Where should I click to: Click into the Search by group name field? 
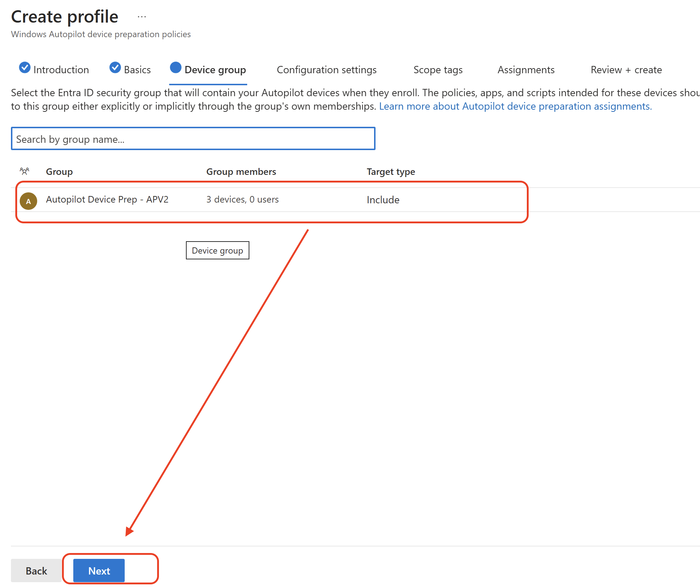click(x=193, y=139)
